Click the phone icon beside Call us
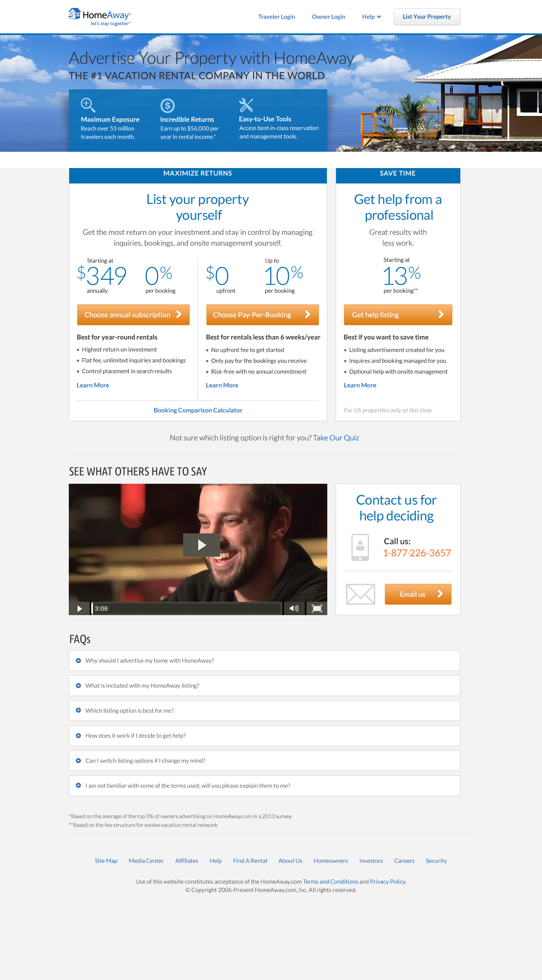This screenshot has width=542, height=980. 360,547
